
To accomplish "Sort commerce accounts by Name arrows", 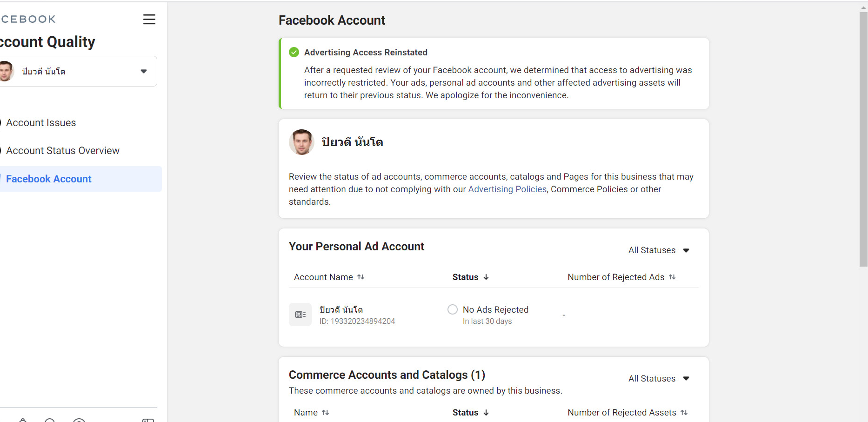I will coord(326,412).
